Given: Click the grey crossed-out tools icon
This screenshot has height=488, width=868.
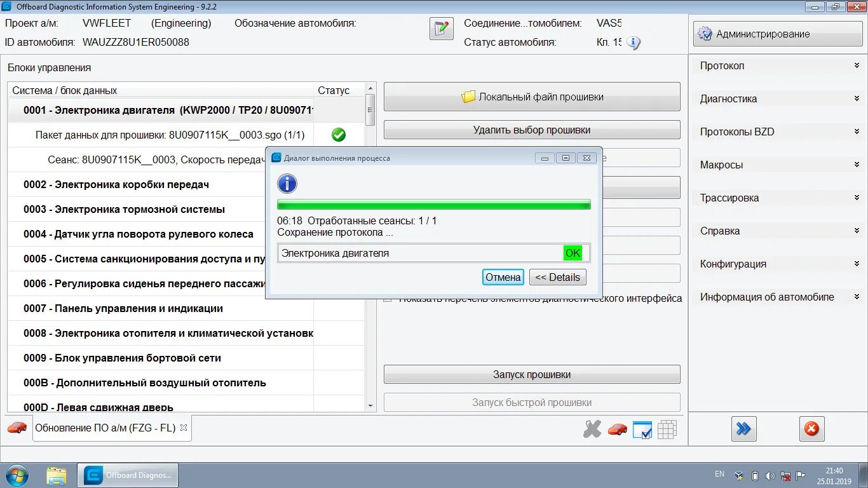Looking at the screenshot, I should [592, 430].
